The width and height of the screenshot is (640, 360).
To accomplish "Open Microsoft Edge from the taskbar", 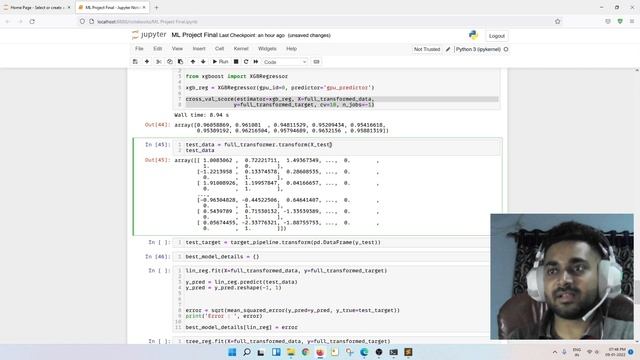I will tap(364, 352).
